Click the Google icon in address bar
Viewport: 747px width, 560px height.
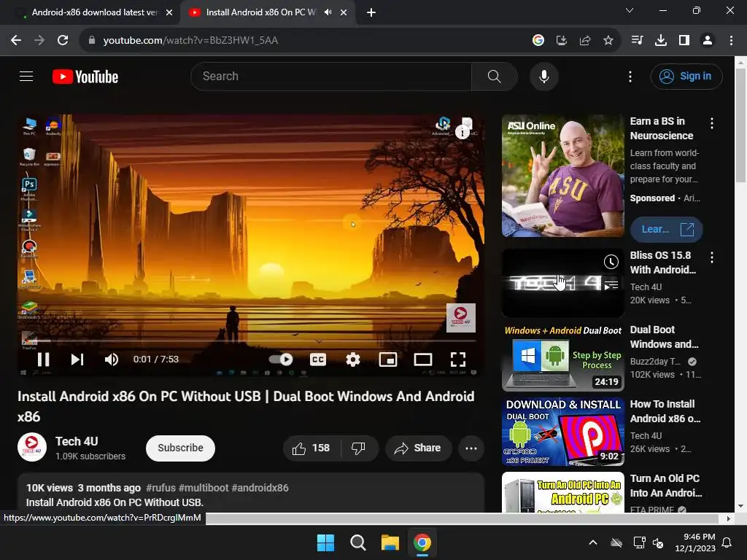(x=538, y=41)
